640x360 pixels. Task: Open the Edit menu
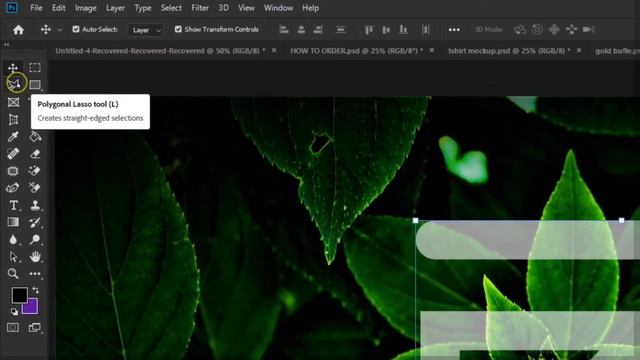pos(59,8)
